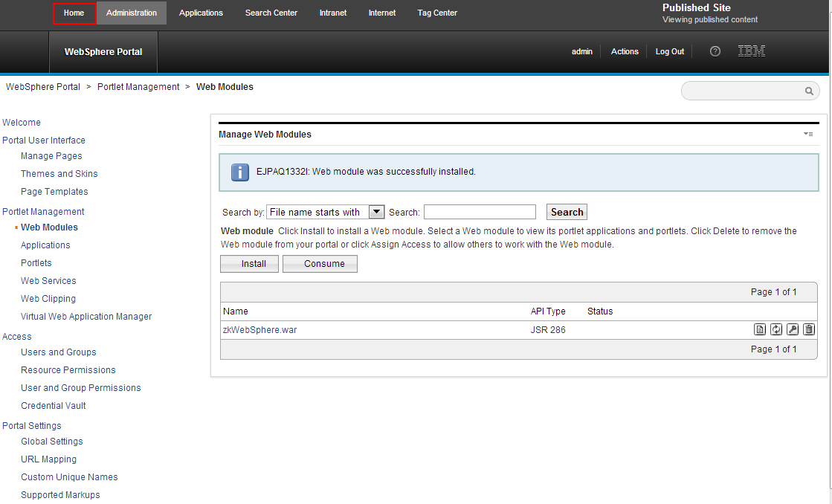Screen dimensions: 832x504
Task: Open Resource Permissions
Action: click(x=68, y=370)
